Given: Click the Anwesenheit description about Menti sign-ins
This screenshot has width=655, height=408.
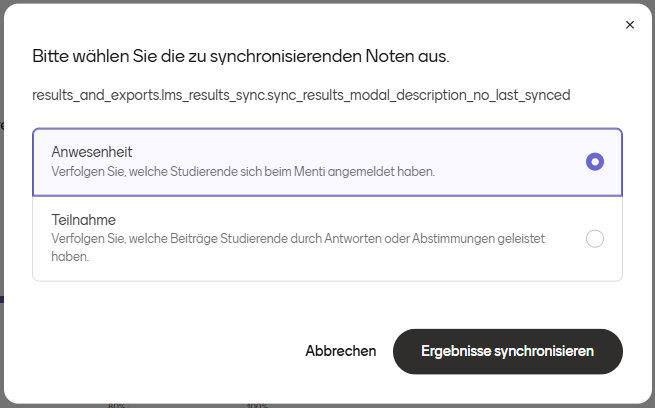Looking at the screenshot, I should tap(243, 172).
